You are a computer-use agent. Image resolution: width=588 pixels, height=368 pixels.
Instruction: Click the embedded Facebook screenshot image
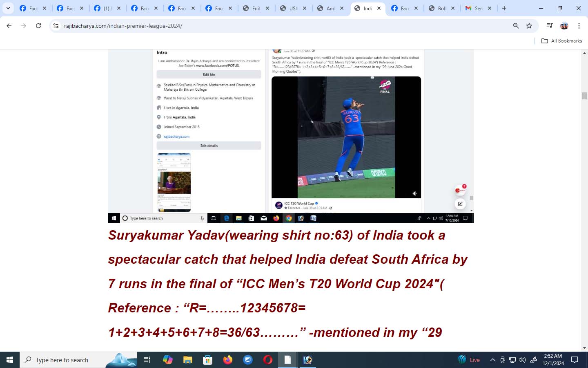pos(291,136)
